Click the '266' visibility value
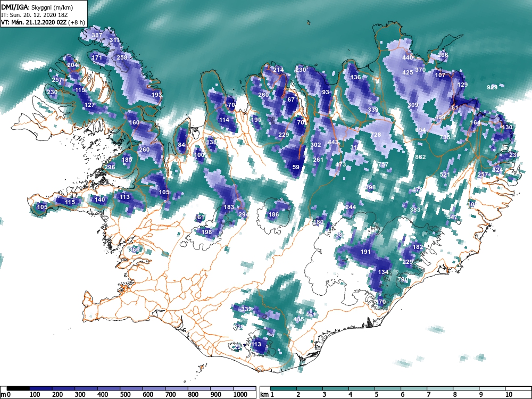This screenshot has width=532, height=399. click(x=443, y=55)
